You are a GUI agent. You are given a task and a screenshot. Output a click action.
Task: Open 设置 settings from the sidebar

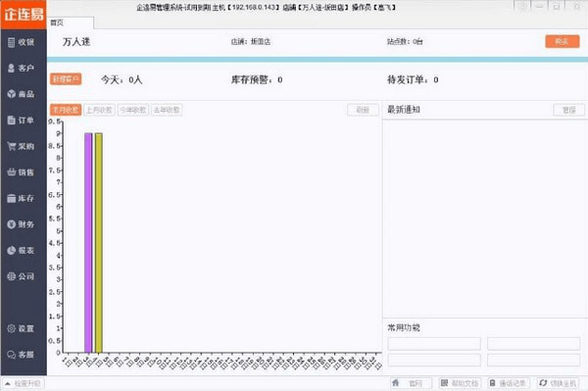tap(22, 328)
